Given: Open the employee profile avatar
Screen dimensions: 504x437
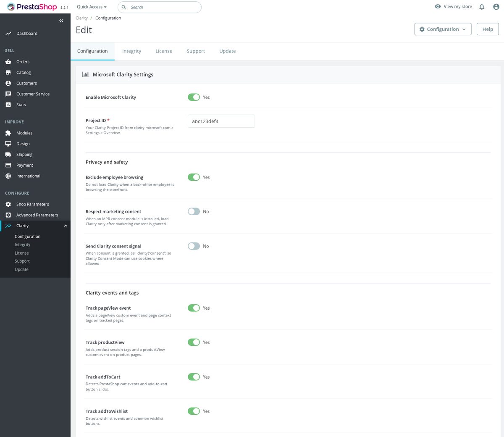Looking at the screenshot, I should tap(496, 7).
